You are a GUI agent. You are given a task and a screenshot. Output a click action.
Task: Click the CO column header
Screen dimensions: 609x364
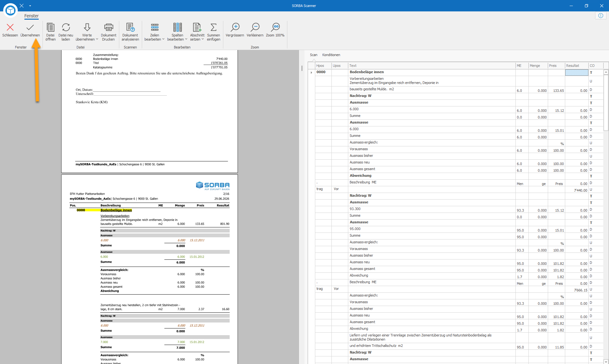[x=596, y=66]
